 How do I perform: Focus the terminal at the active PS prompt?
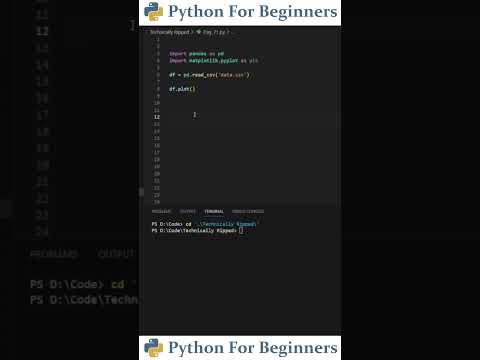click(x=241, y=230)
